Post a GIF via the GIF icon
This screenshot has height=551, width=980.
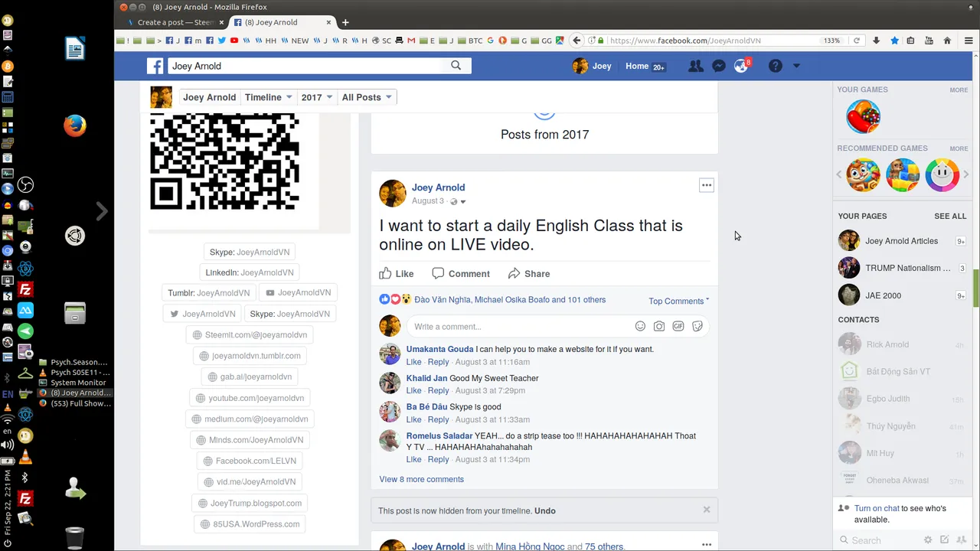pyautogui.click(x=678, y=326)
